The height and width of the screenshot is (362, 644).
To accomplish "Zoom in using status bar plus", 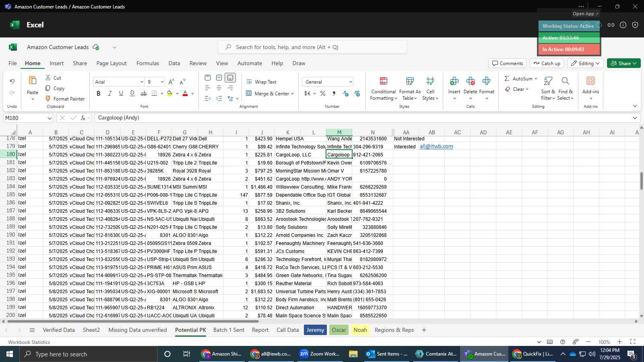I will 620,341.
